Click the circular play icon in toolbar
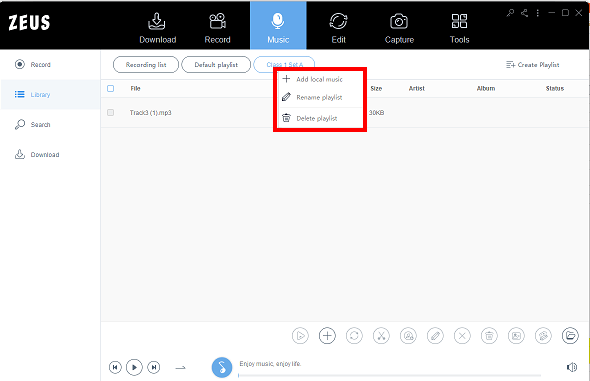The height and width of the screenshot is (381, 590). coord(300,335)
